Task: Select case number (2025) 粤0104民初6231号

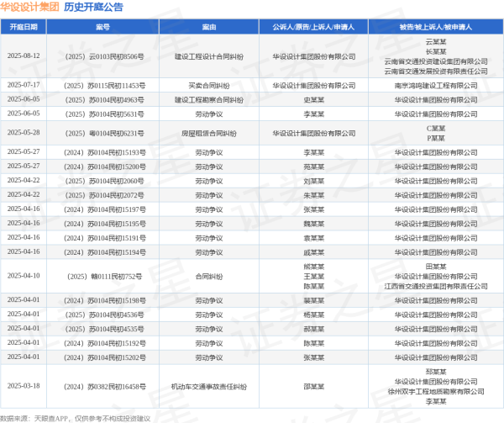Action: (104, 133)
